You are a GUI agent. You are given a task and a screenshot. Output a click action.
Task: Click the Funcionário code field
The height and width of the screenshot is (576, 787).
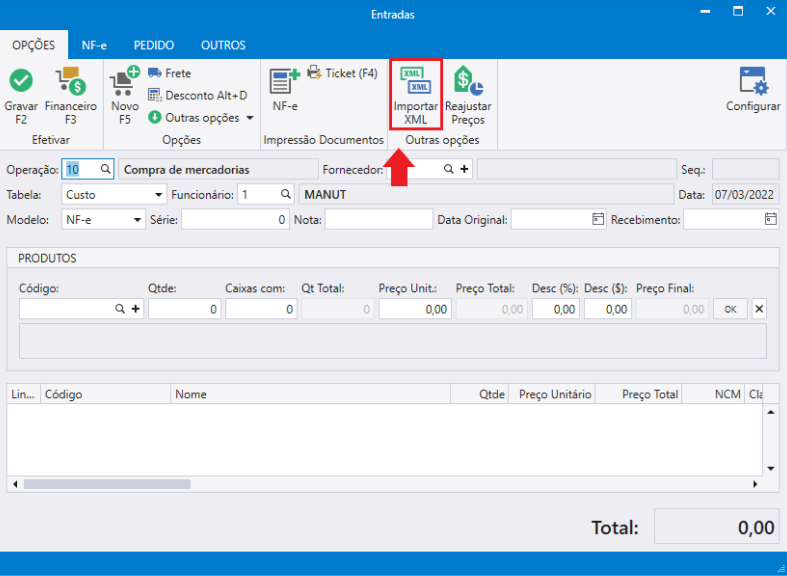coord(258,194)
